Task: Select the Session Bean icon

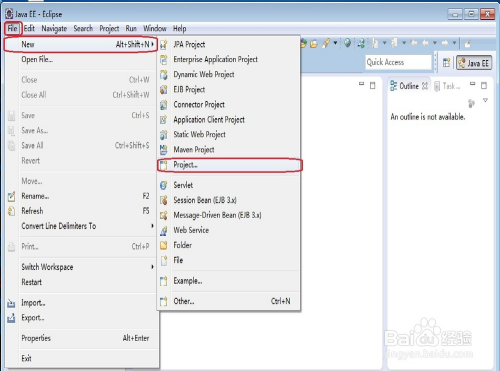Action: [163, 200]
